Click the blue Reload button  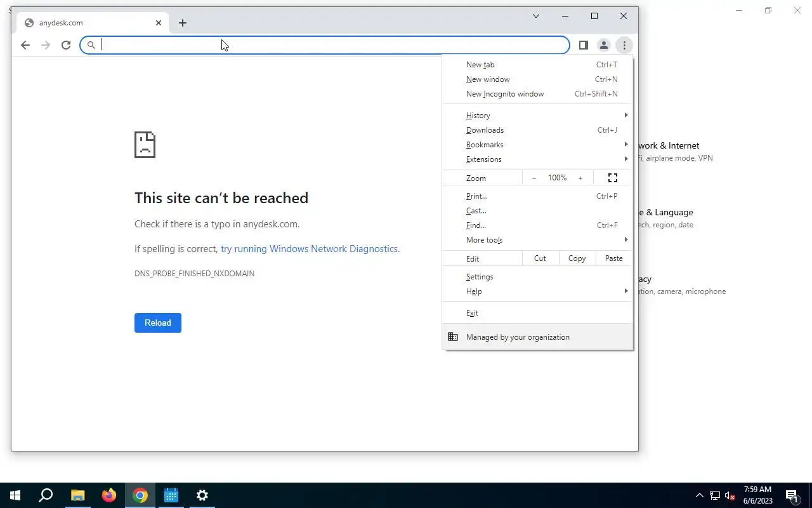click(x=158, y=323)
